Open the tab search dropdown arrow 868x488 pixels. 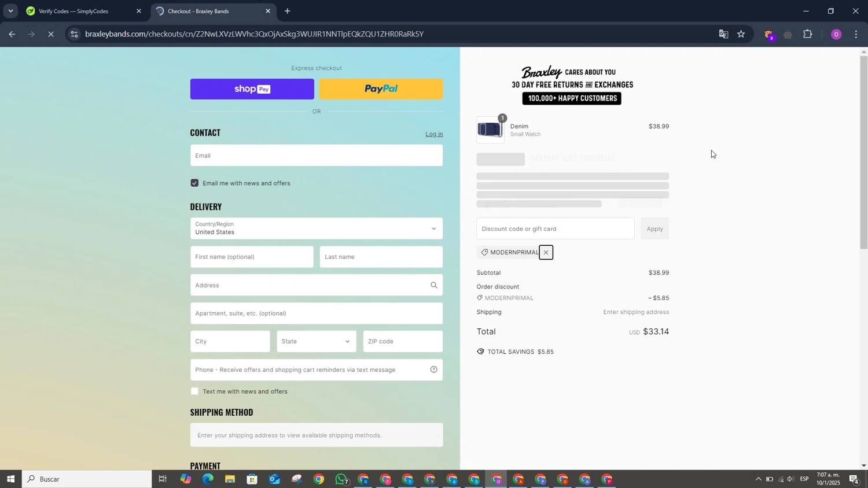10,11
